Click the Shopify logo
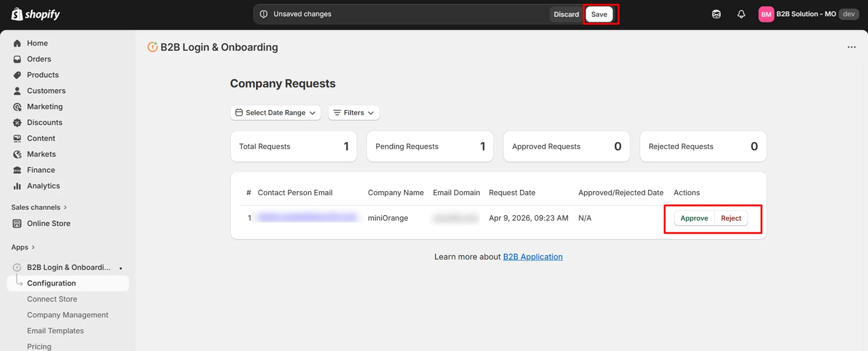Viewport: 868px width, 351px height. coord(36,14)
